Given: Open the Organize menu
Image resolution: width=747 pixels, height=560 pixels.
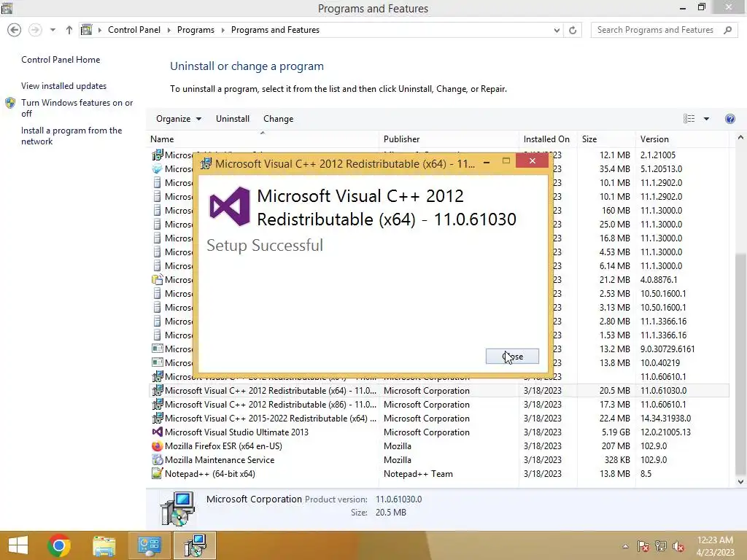Looking at the screenshot, I should 179,119.
